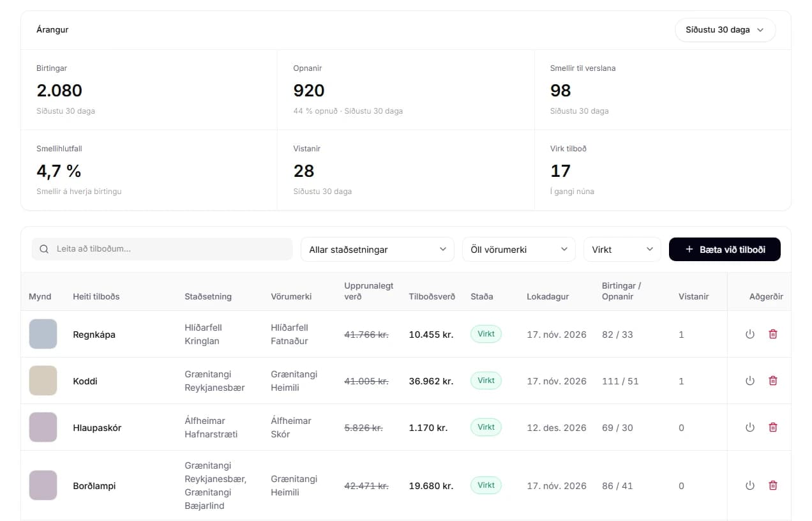
Task: Open the Síðustu 30 daga period dropdown
Action: pyautogui.click(x=725, y=30)
